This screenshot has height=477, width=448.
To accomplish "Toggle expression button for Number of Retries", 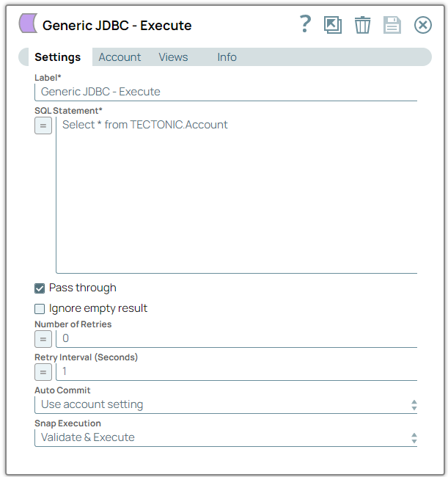I will click(43, 339).
